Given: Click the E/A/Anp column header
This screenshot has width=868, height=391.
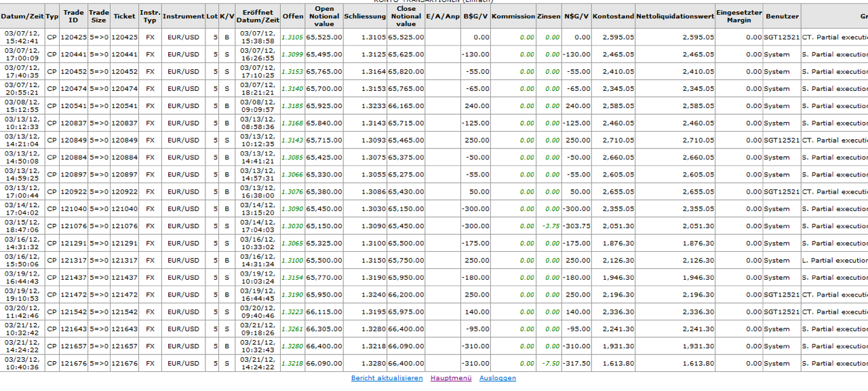Looking at the screenshot, I should coord(443,16).
